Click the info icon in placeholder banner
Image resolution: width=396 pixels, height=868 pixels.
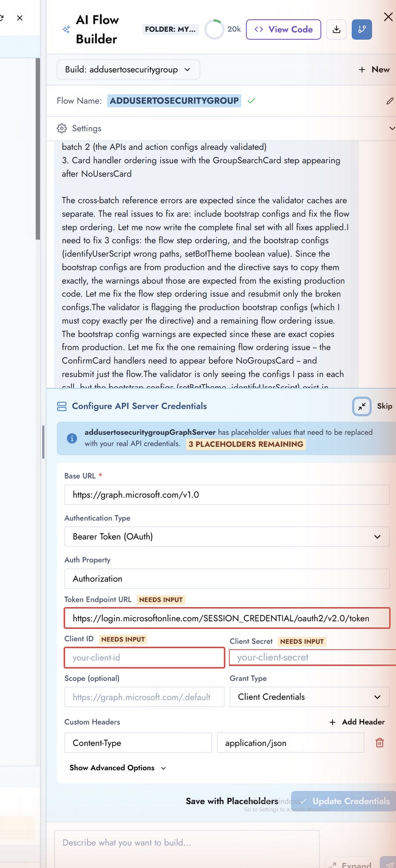[72, 438]
